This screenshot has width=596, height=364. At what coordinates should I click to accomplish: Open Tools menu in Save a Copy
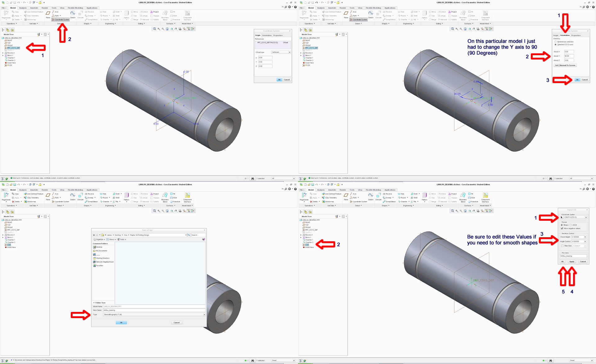point(122,239)
